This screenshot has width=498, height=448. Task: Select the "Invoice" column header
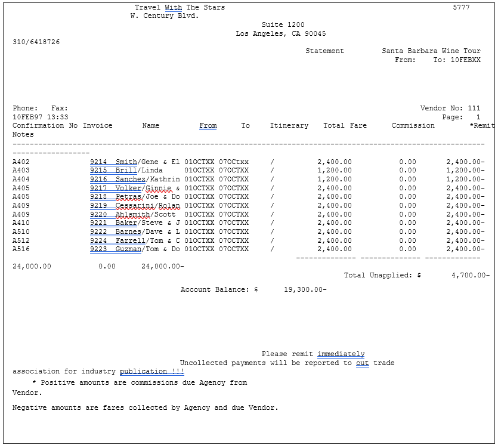point(97,125)
